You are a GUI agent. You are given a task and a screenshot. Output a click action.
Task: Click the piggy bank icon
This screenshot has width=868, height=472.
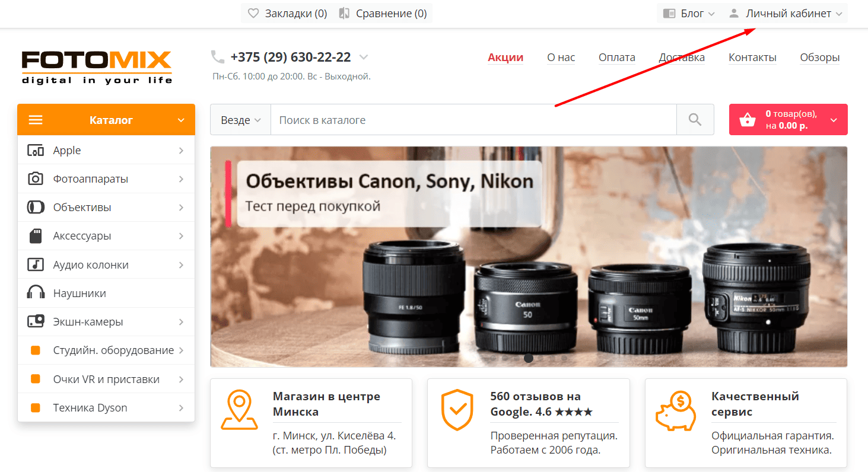[x=676, y=410]
